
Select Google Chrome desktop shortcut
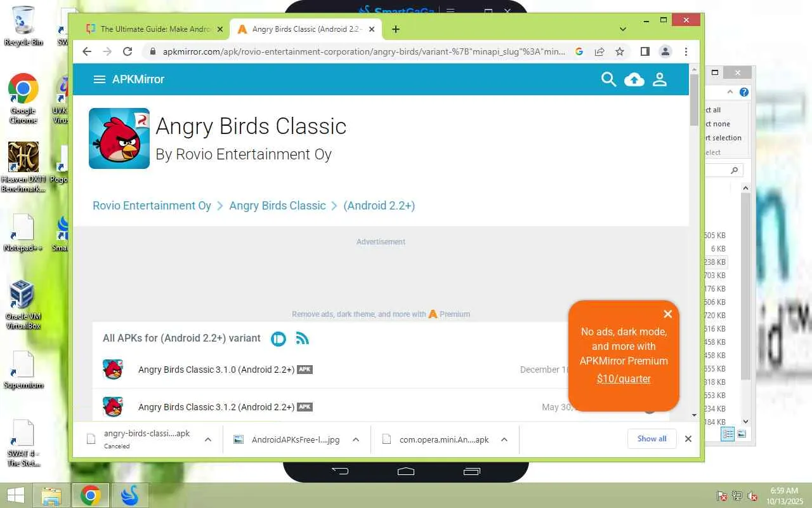click(23, 99)
